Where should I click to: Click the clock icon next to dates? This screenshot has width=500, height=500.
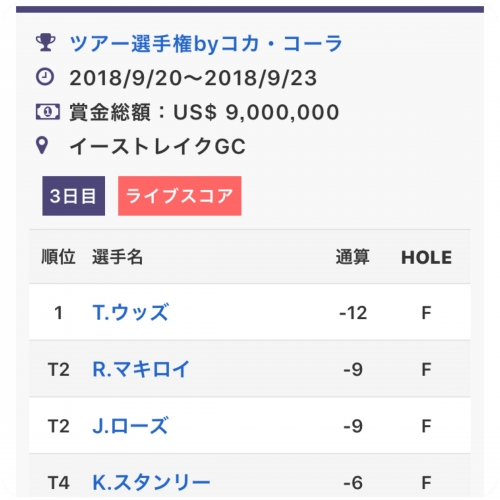[x=45, y=77]
